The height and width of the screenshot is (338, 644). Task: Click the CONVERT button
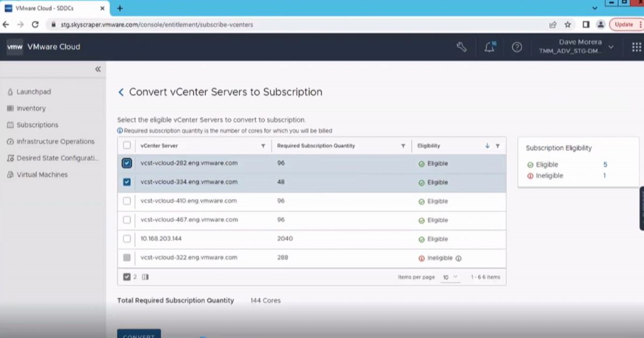[x=139, y=334]
